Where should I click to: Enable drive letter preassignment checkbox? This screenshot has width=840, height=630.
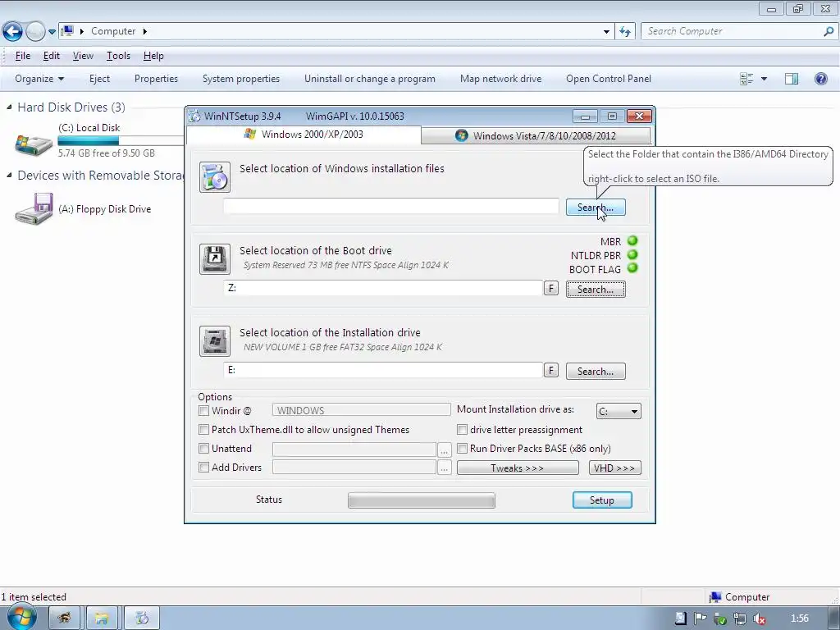pyautogui.click(x=463, y=430)
